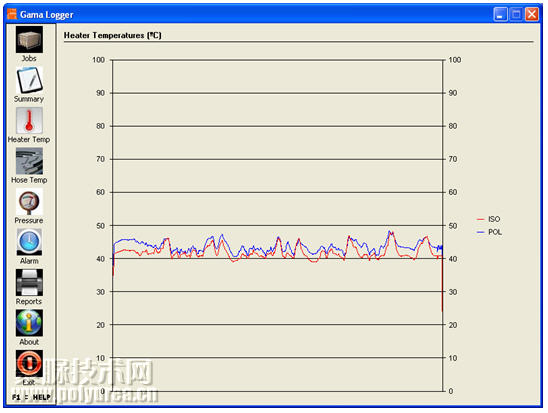
Task: Click the Gama Logger window title text
Action: 46,15
